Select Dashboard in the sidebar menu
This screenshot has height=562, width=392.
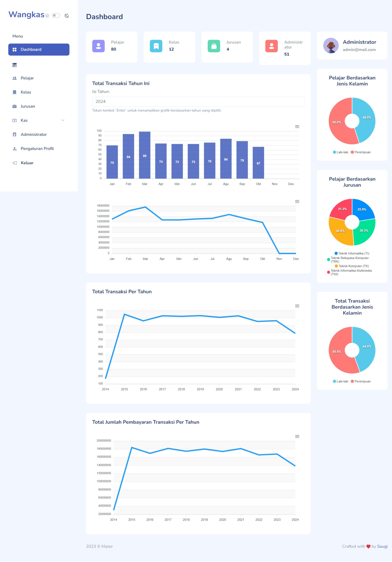[39, 49]
